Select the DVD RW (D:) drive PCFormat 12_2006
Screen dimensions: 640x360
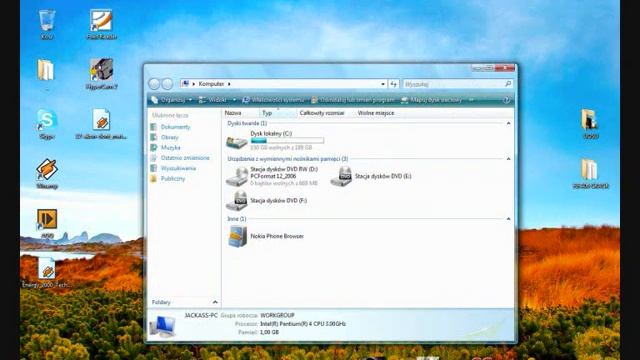272,176
